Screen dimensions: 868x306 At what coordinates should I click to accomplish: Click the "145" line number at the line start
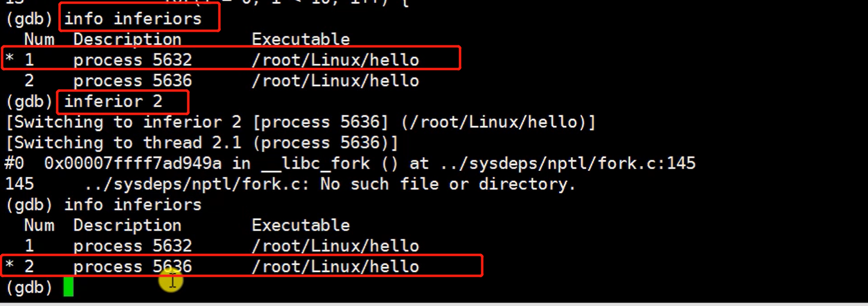[x=19, y=184]
